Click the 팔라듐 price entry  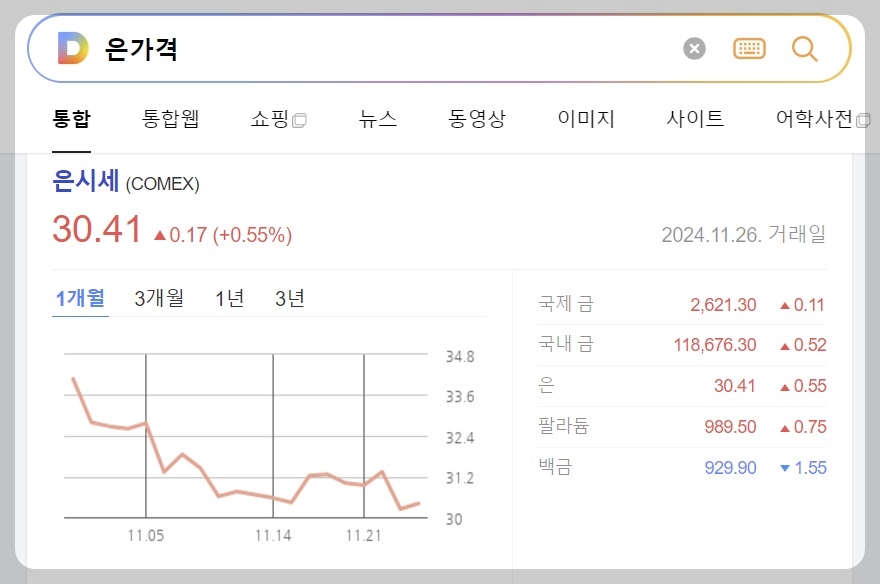pos(727,426)
